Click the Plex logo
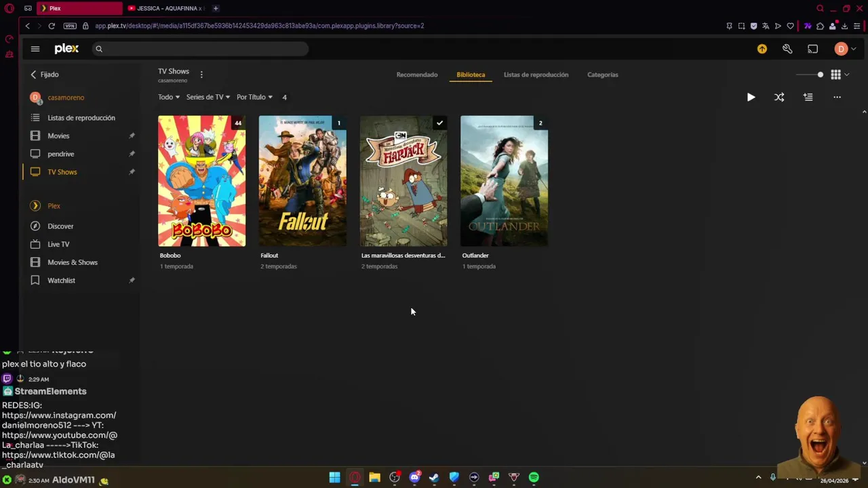 [x=66, y=49]
